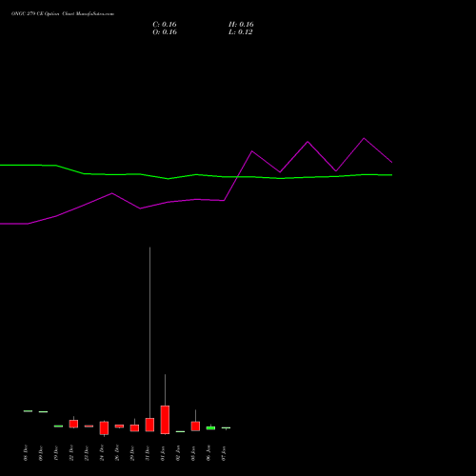Click the ONGC 270 CE Option chart title
This screenshot has height=476, width=476.
(63, 14)
